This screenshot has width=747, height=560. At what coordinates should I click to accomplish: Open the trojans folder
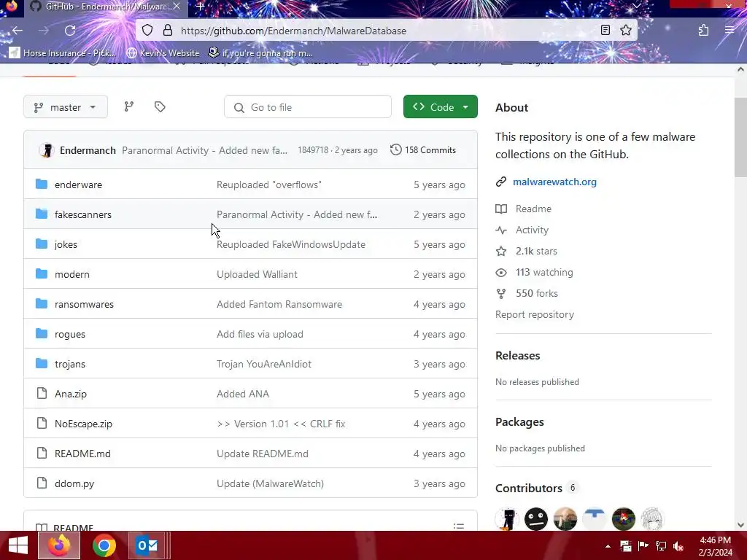click(70, 365)
